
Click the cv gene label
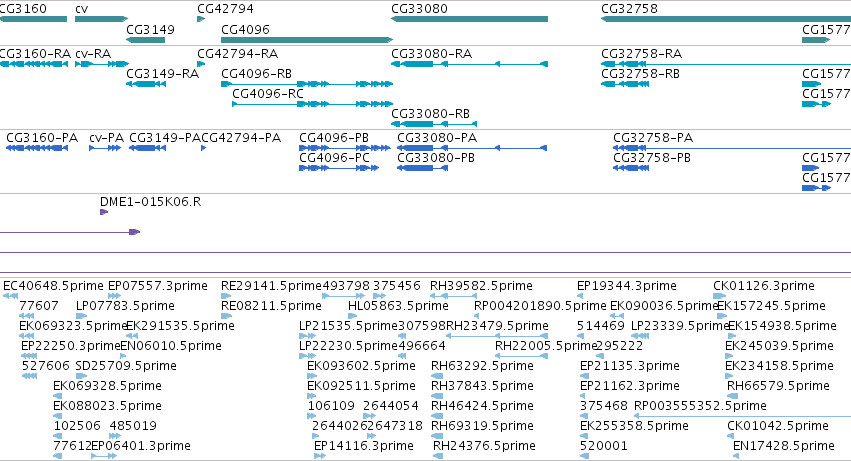coord(81,9)
